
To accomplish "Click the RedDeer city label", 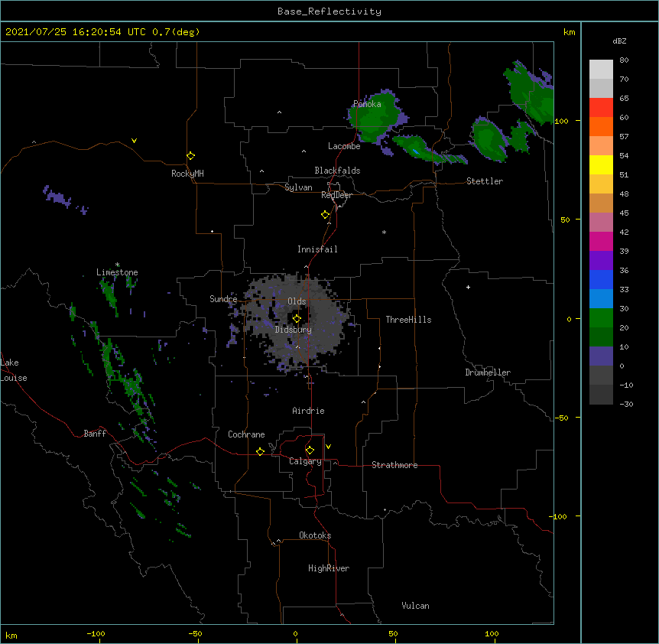I will pyautogui.click(x=336, y=195).
